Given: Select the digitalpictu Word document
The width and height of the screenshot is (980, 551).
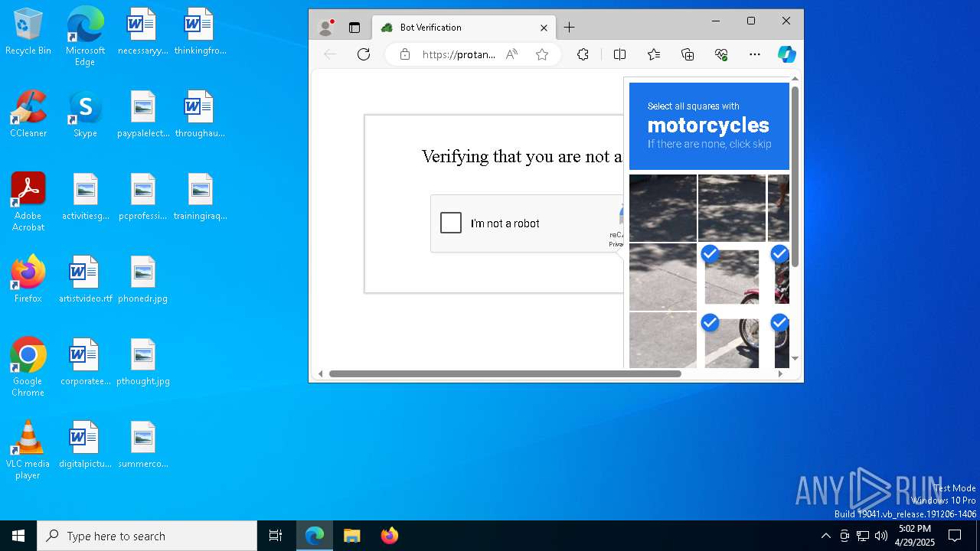Looking at the screenshot, I should pyautogui.click(x=85, y=445).
